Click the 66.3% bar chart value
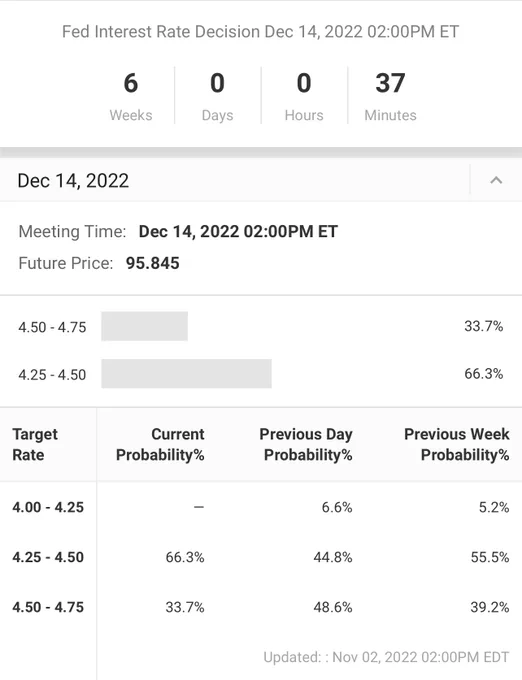 point(483,374)
